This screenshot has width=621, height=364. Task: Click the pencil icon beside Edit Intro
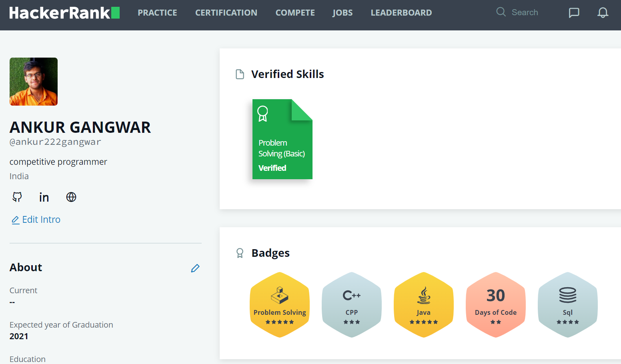[x=16, y=220]
